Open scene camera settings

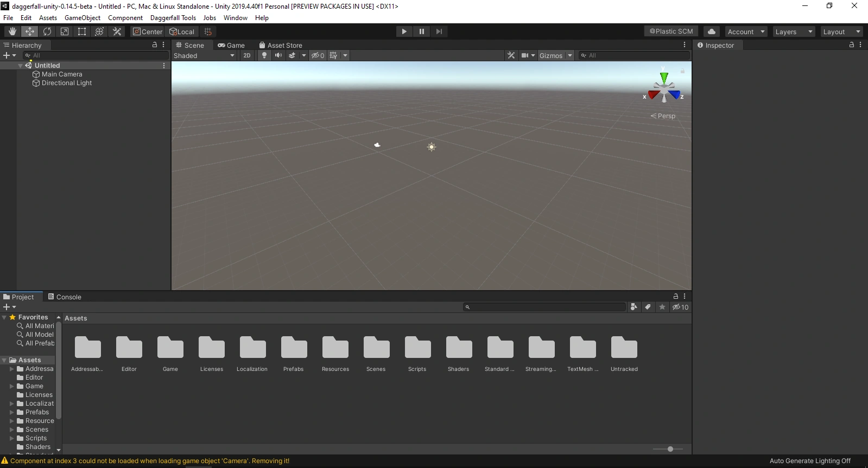coord(528,55)
